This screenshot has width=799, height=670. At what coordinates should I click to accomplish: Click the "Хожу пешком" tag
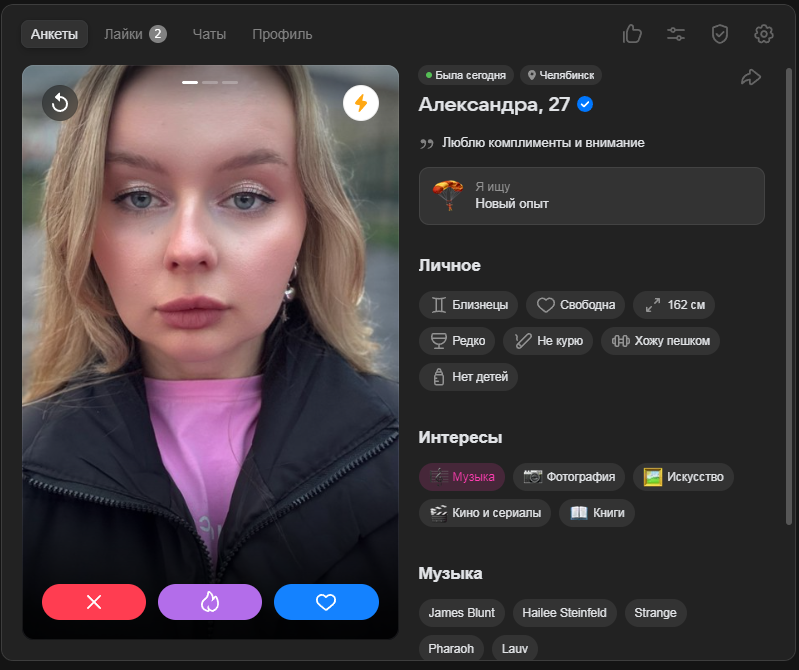(660, 340)
